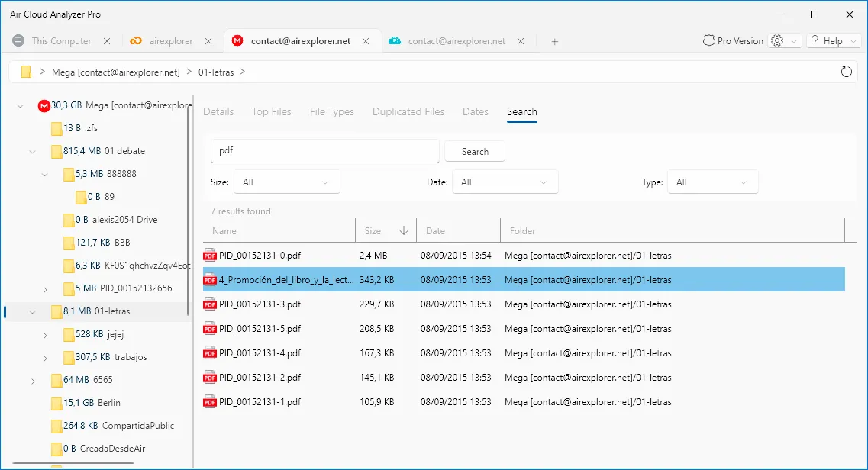This screenshot has width=868, height=470.
Task: Open the Type filter dropdown
Action: click(713, 182)
